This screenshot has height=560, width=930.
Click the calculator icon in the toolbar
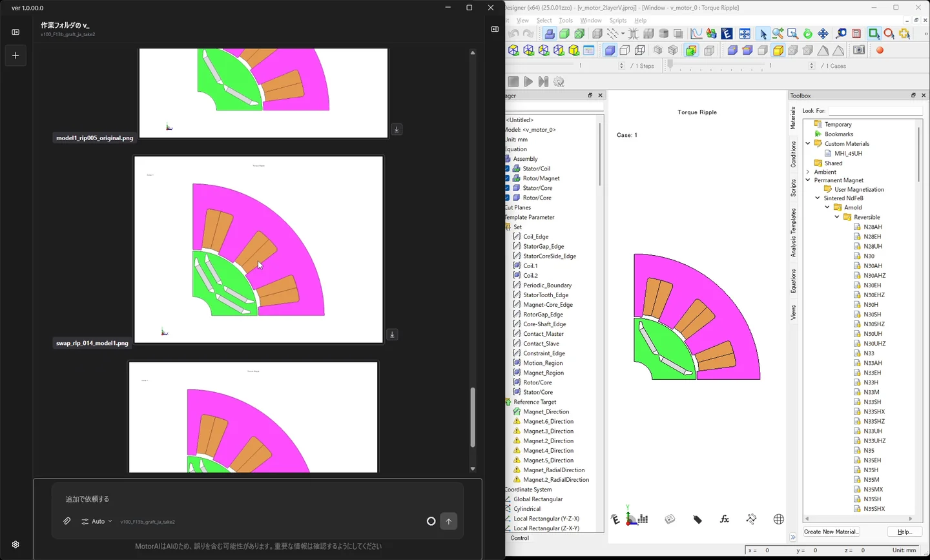pyautogui.click(x=856, y=34)
